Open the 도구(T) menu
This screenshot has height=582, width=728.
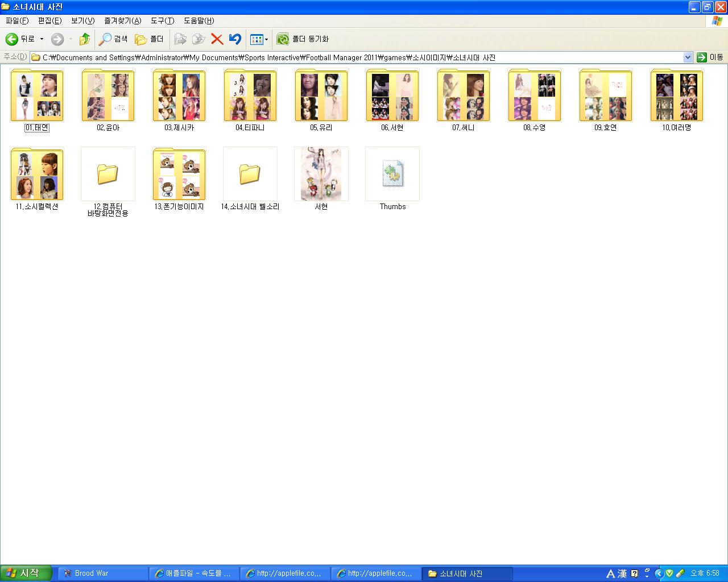coord(162,20)
